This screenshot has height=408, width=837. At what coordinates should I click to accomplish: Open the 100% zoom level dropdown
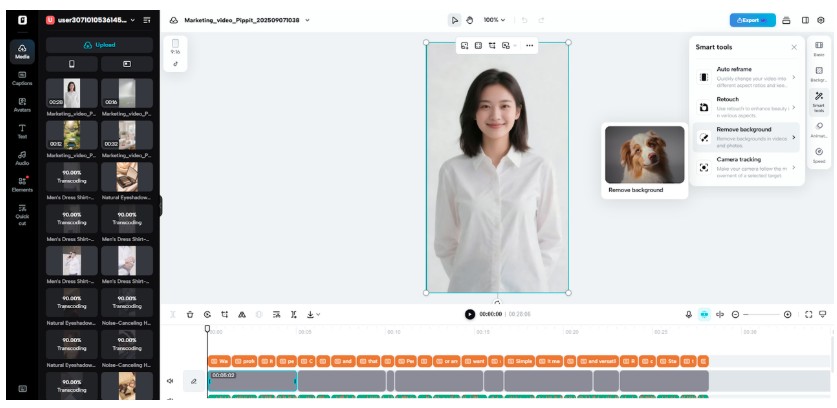click(x=495, y=19)
